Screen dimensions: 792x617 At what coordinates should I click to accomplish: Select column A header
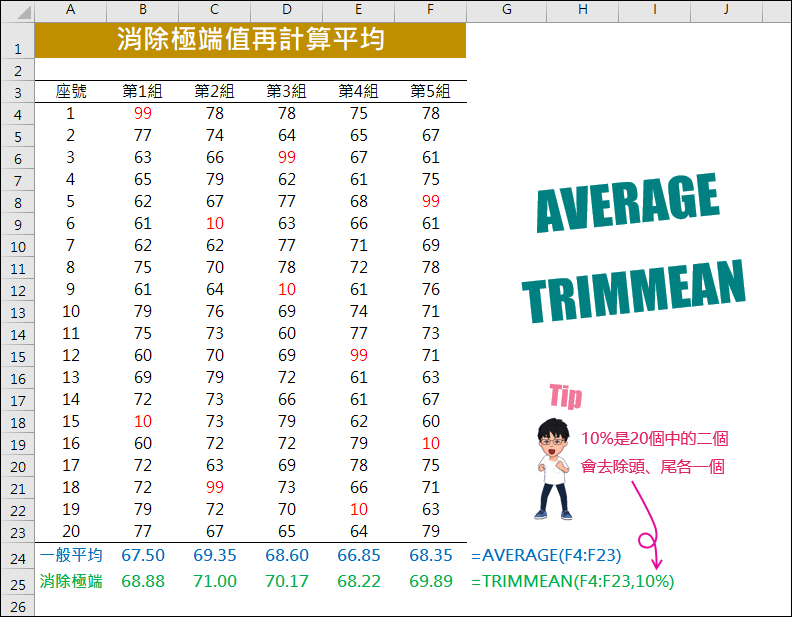70,10
